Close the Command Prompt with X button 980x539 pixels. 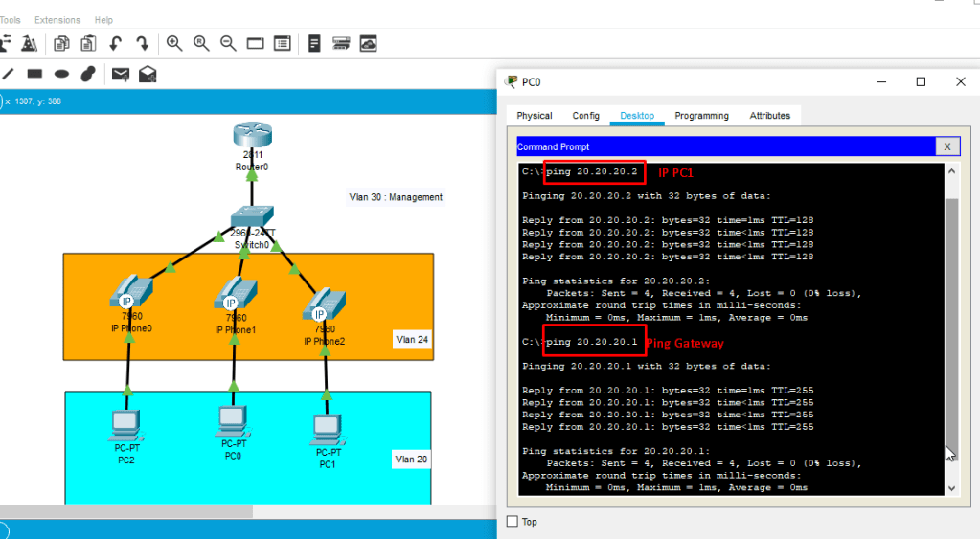click(x=946, y=146)
